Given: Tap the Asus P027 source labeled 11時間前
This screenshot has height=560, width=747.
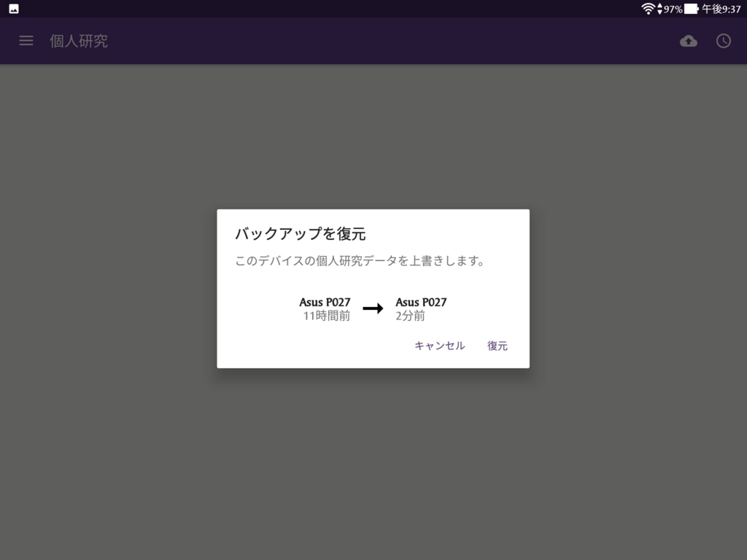Looking at the screenshot, I should [325, 308].
